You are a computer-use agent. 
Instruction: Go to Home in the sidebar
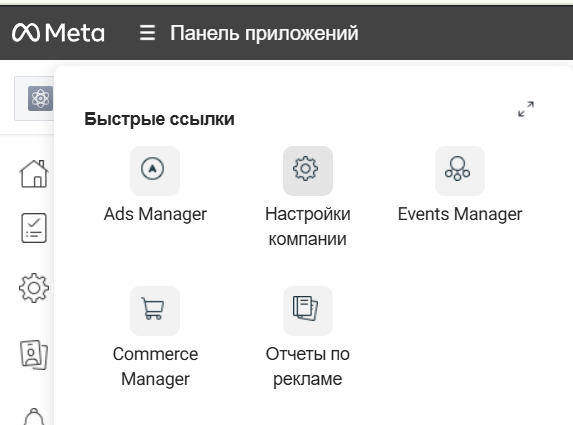34,174
